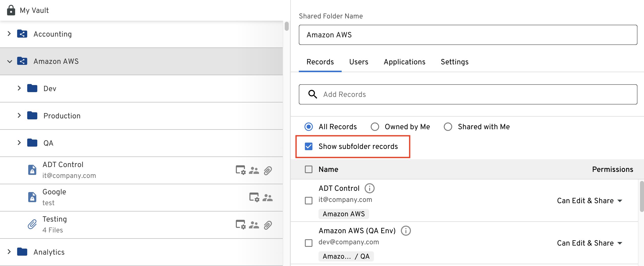Click the Amazo... / QA folder path tag
The image size is (644, 266).
[346, 256]
